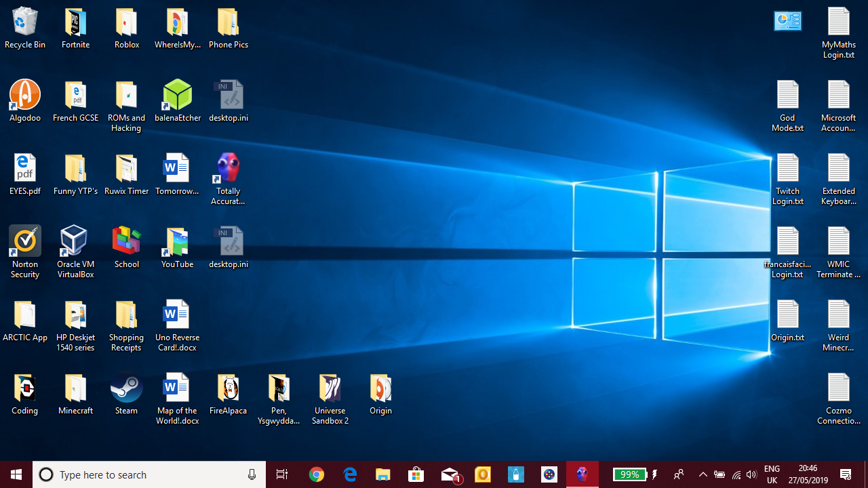The image size is (868, 488).
Task: Select the Cozmo Connectio... text file
Action: coord(839,399)
